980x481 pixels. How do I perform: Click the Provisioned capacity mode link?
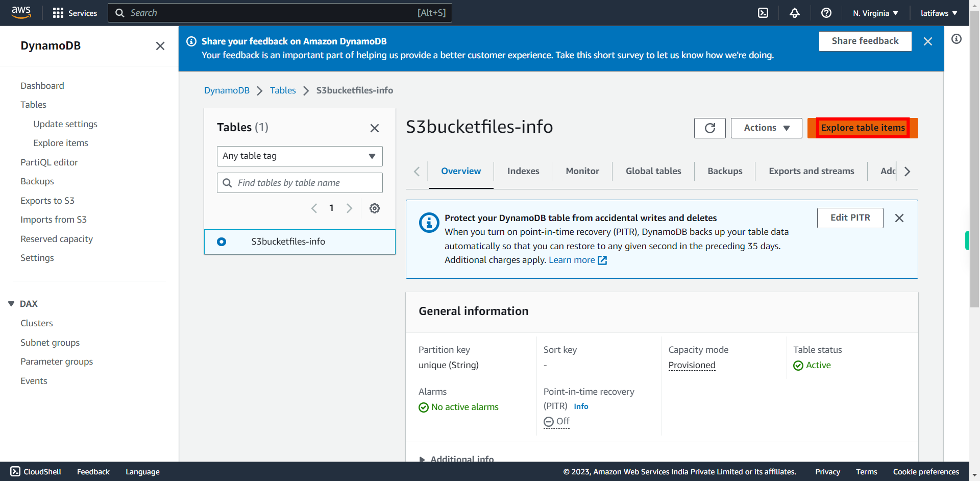692,365
